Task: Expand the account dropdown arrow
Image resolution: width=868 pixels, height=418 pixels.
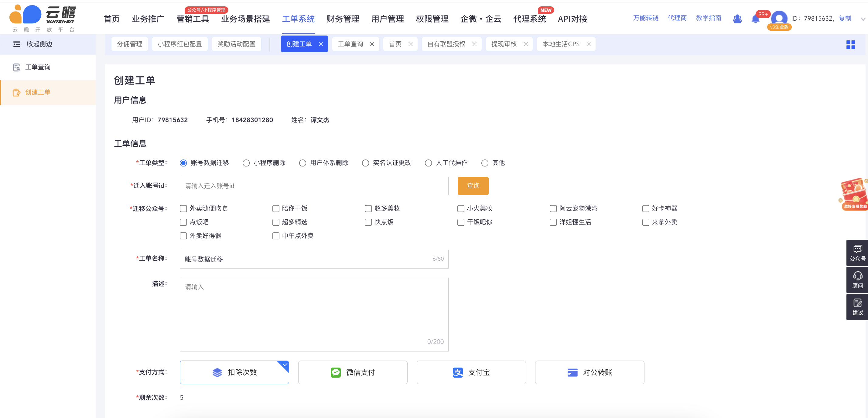Action: [863, 19]
